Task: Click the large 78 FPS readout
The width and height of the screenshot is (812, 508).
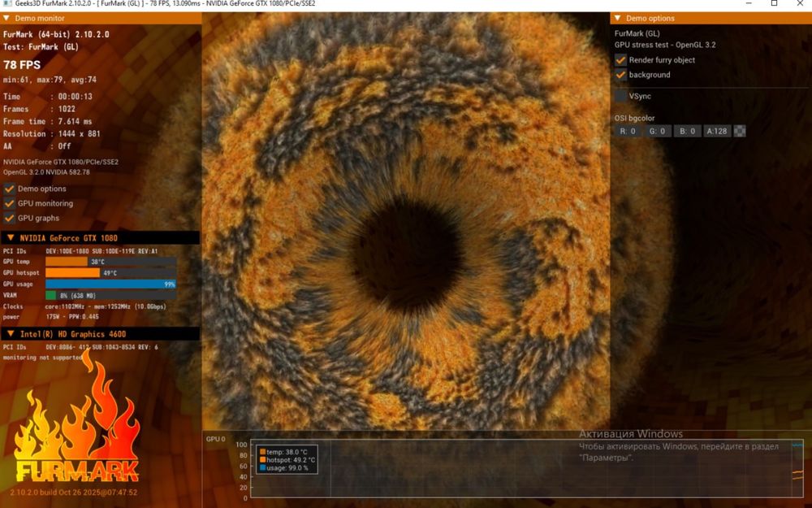Action: tap(22, 65)
